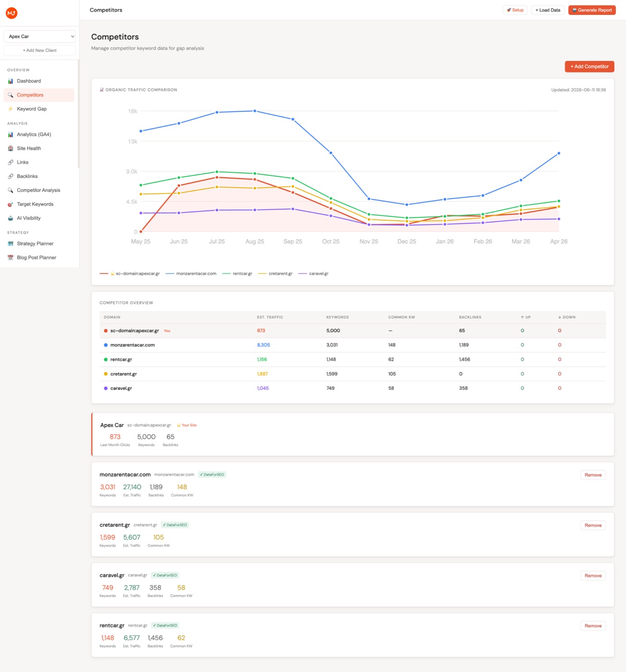The height and width of the screenshot is (672, 626).
Task: Toggle monzarentacar.com legend series
Action: 191,274
